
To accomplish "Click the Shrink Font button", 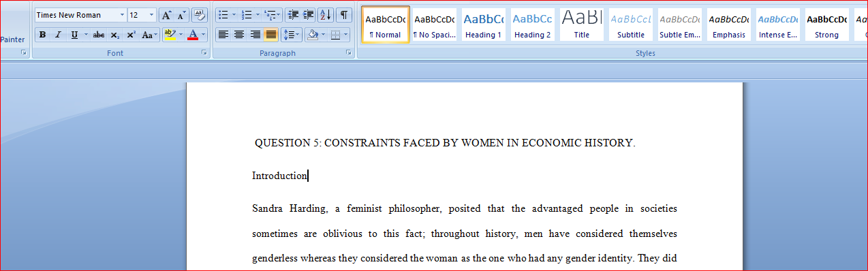I will tap(181, 15).
